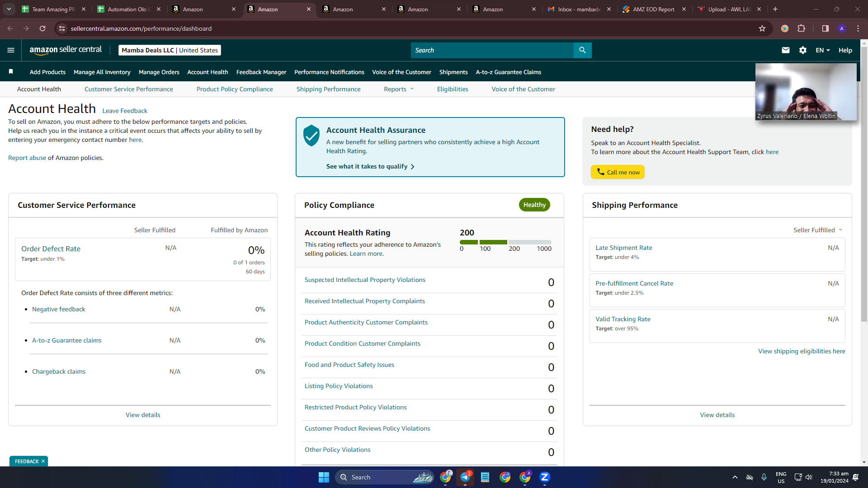Open Suspected Intellectual Property Violations
Image resolution: width=868 pixels, height=488 pixels.
point(365,280)
